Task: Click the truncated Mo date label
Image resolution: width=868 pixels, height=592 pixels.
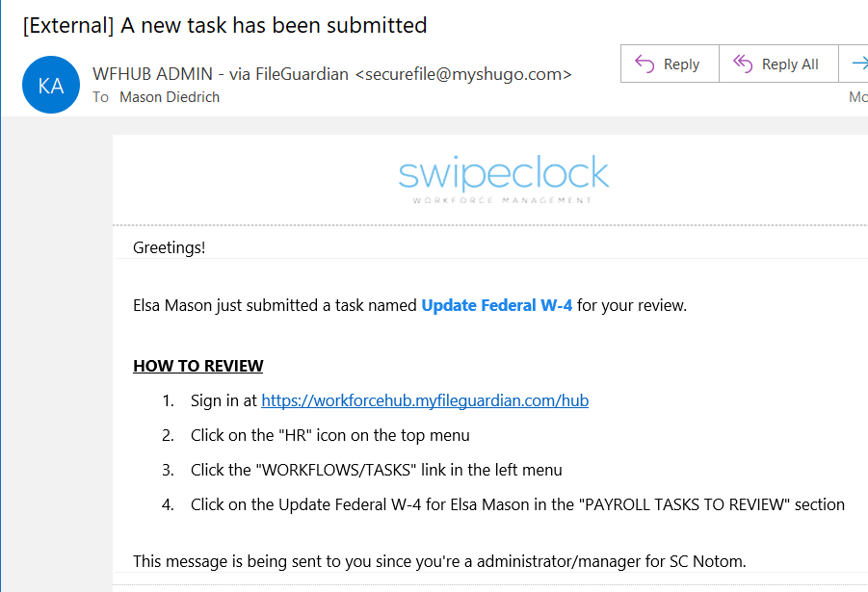Action: (x=857, y=96)
